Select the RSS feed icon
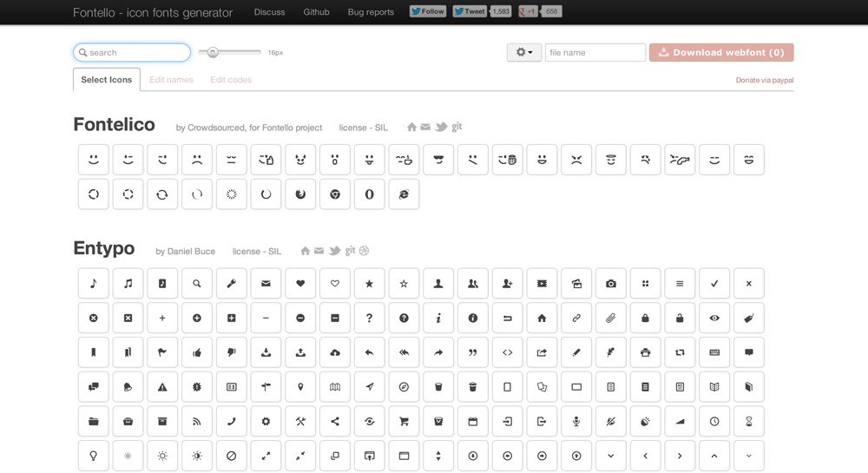 (197, 422)
